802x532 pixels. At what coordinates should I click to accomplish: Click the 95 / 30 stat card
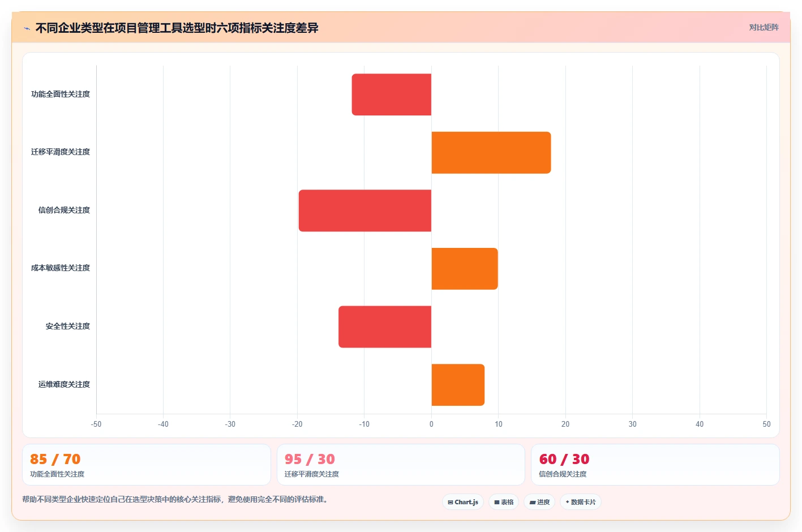coord(401,465)
